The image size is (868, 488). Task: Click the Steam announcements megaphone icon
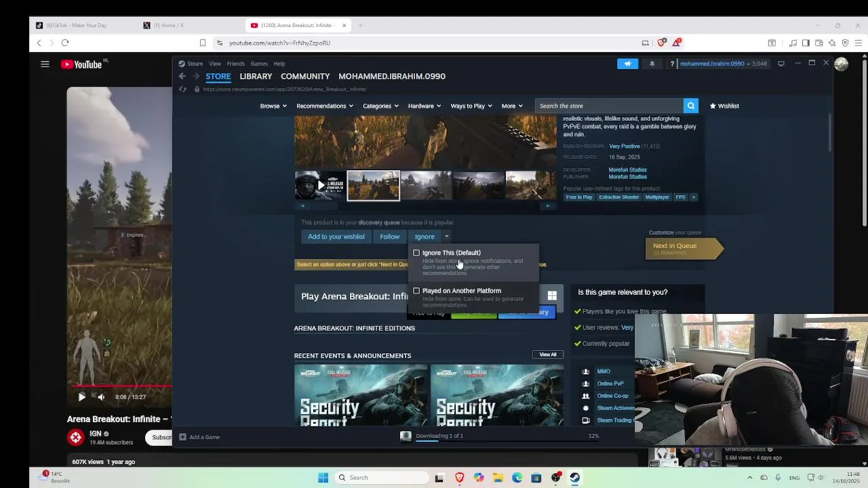[627, 64]
